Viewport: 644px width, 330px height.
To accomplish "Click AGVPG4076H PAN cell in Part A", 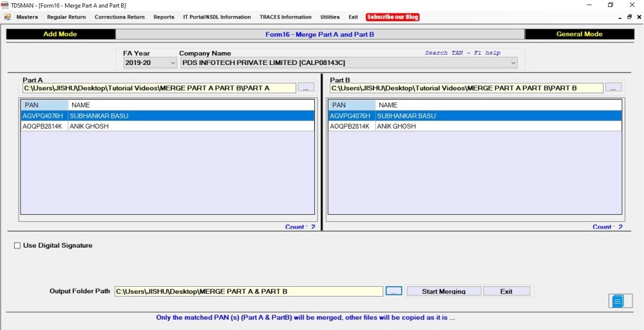I will click(x=44, y=116).
